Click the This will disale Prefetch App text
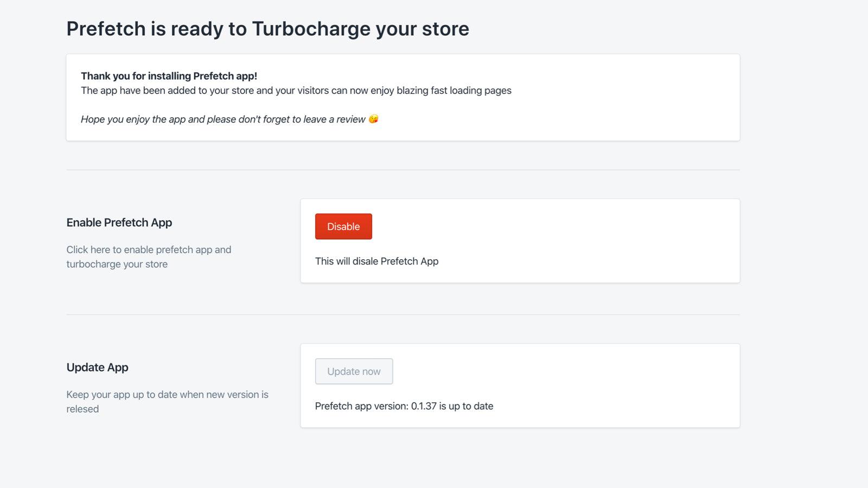868x488 pixels. click(376, 261)
